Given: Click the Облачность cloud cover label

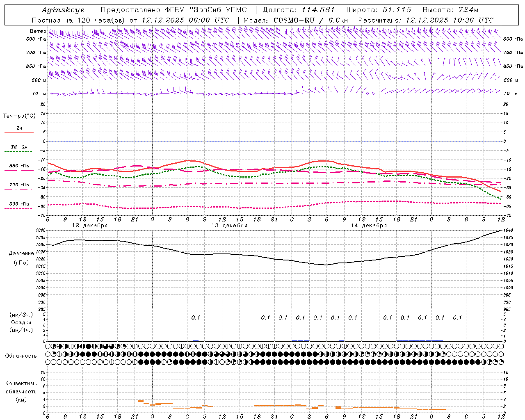Looking at the screenshot, I should tap(21, 356).
